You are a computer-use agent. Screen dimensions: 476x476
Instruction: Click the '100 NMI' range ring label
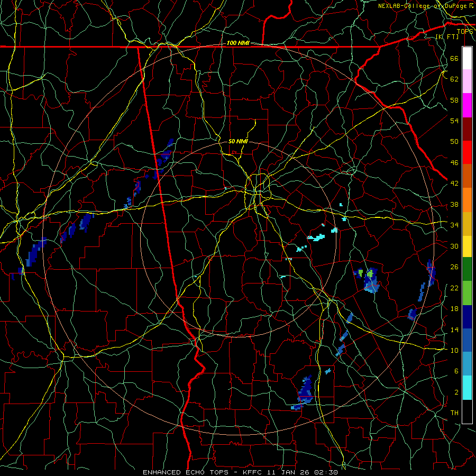[238, 43]
